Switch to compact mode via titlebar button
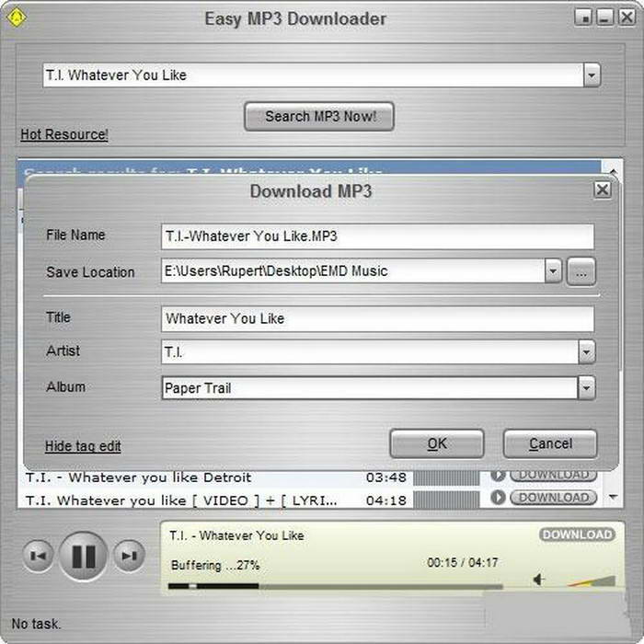644x644 pixels. [582, 17]
